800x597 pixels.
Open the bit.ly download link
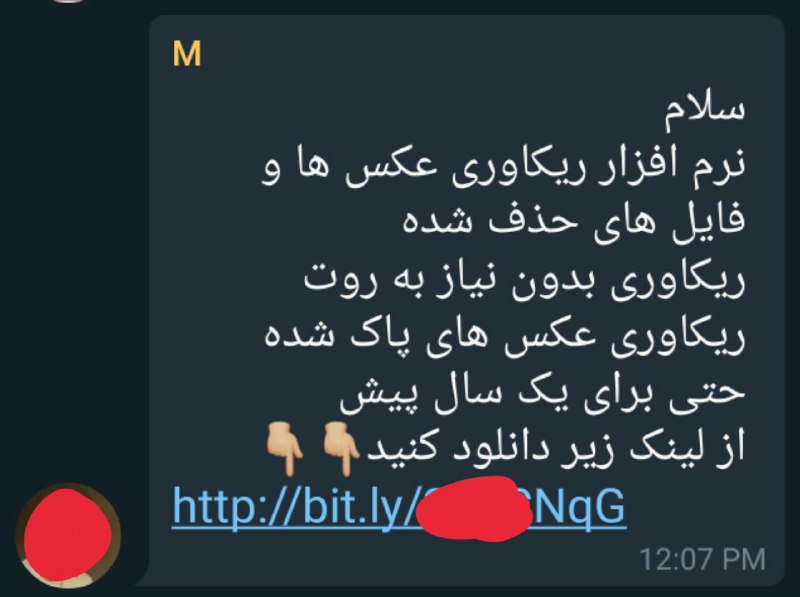tap(399, 508)
